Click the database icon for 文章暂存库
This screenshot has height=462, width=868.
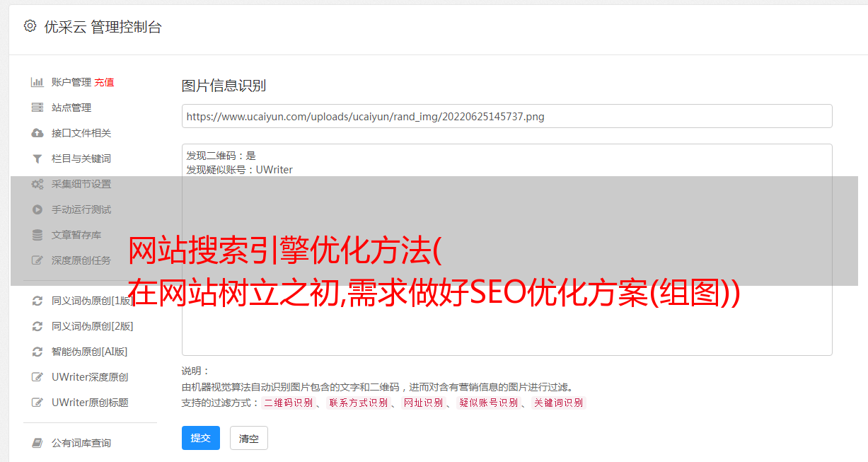click(37, 235)
